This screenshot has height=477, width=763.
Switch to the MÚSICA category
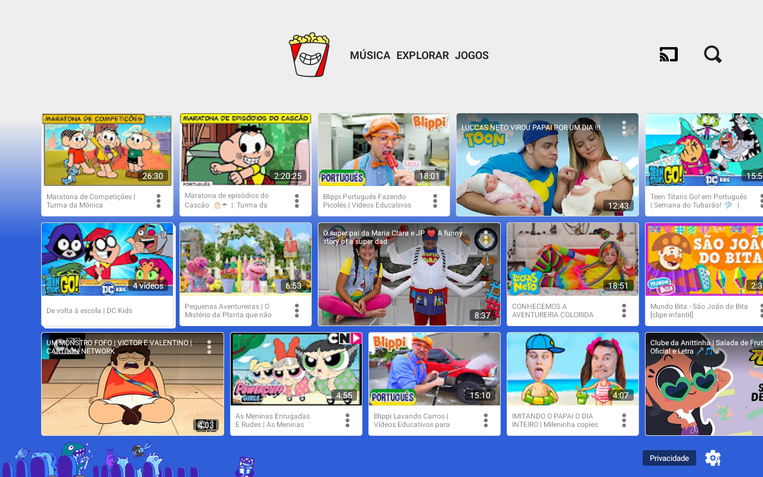point(370,55)
